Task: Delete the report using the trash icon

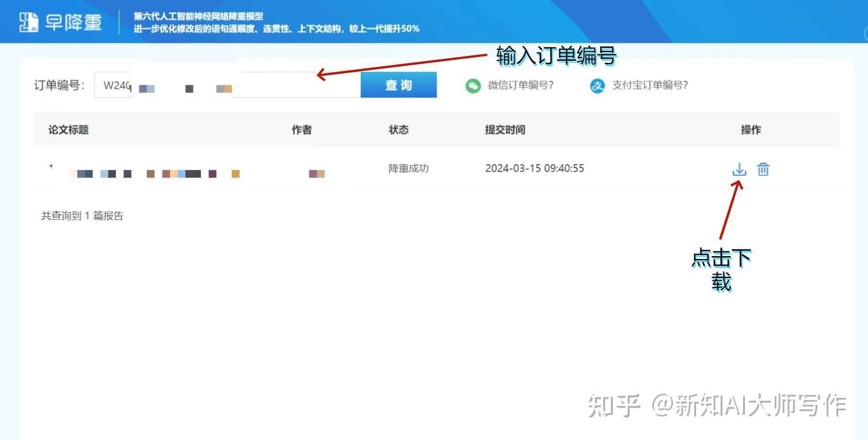Action: click(763, 170)
